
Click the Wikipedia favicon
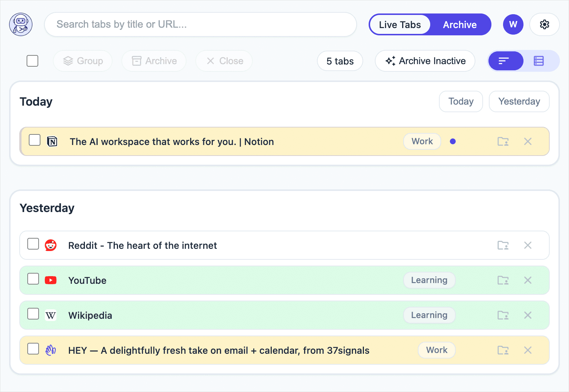coord(51,315)
